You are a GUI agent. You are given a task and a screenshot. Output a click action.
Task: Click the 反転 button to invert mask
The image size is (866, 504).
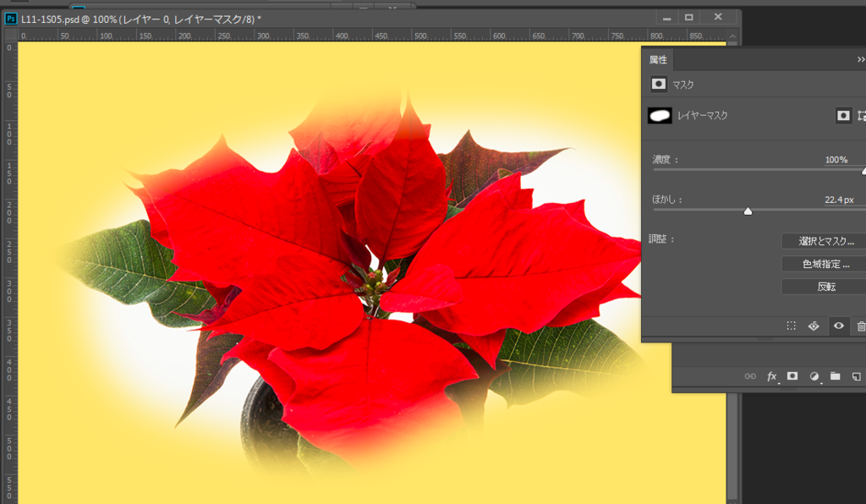point(825,287)
